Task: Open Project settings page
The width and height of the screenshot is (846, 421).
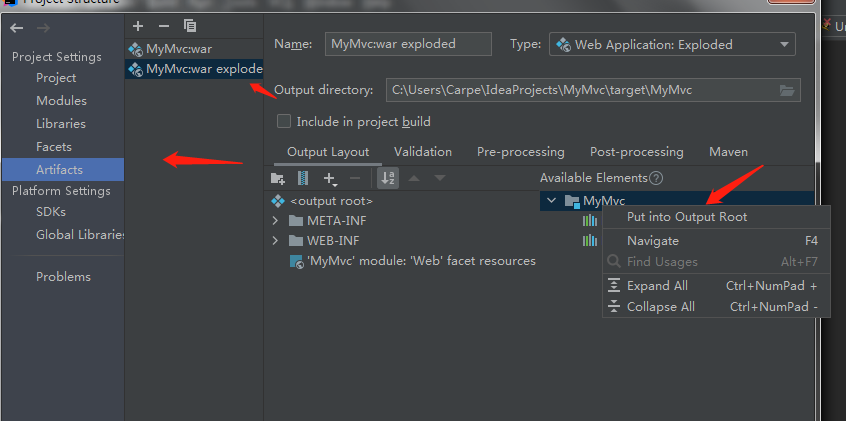Action: 56,78
